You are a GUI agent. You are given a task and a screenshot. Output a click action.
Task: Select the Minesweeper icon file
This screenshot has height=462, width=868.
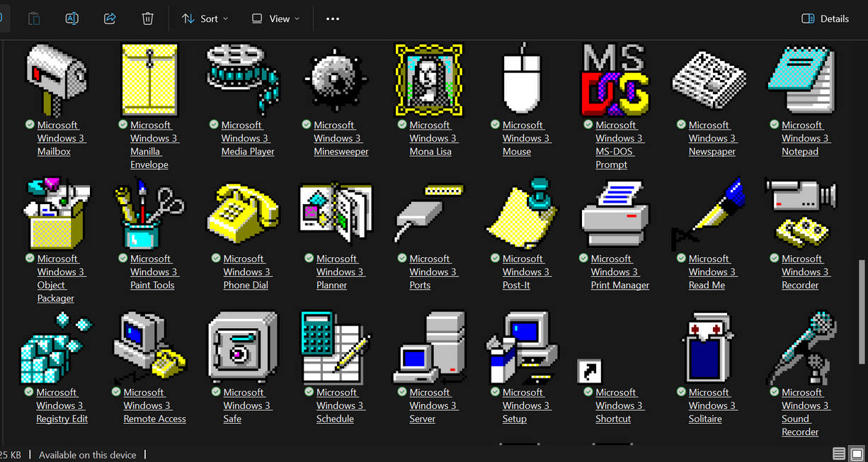pos(335,79)
